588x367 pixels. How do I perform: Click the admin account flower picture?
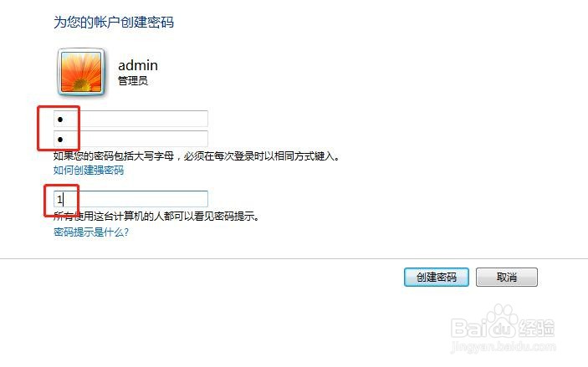tap(81, 72)
